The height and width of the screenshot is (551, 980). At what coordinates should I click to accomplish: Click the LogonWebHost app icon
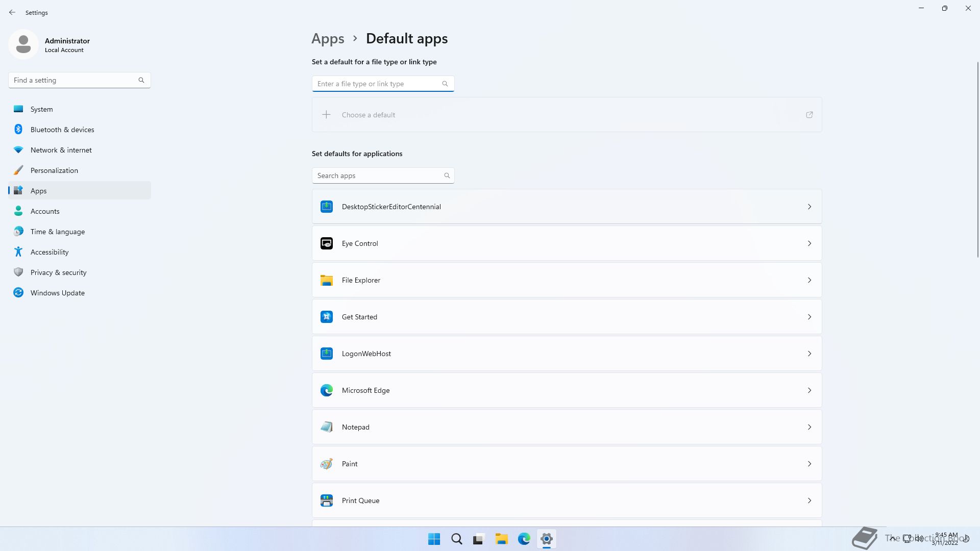point(327,354)
